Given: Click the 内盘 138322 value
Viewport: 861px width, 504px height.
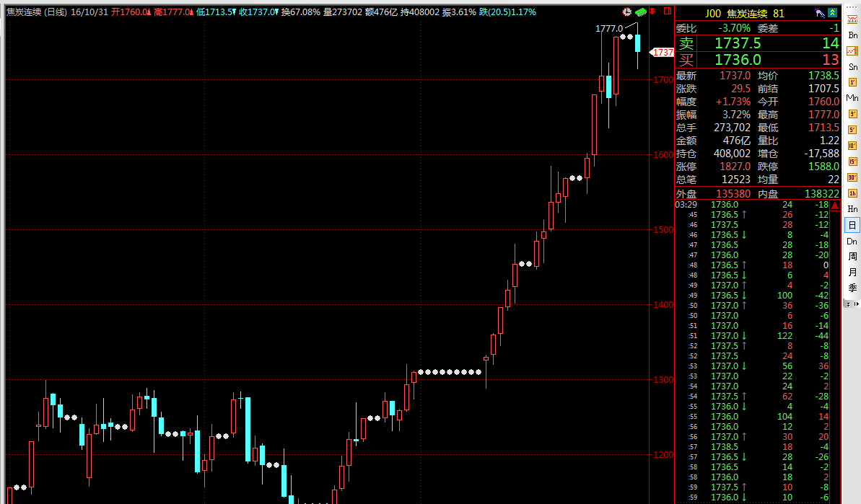Looking at the screenshot, I should [x=821, y=193].
